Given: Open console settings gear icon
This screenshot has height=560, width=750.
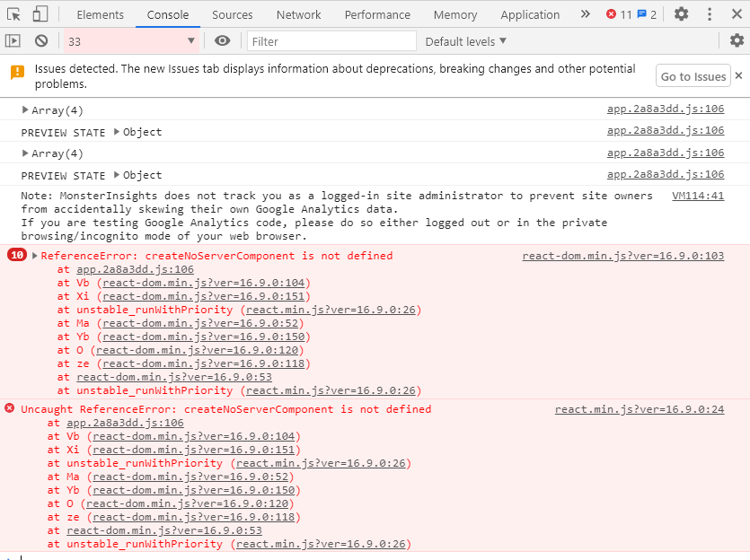Looking at the screenshot, I should (737, 41).
